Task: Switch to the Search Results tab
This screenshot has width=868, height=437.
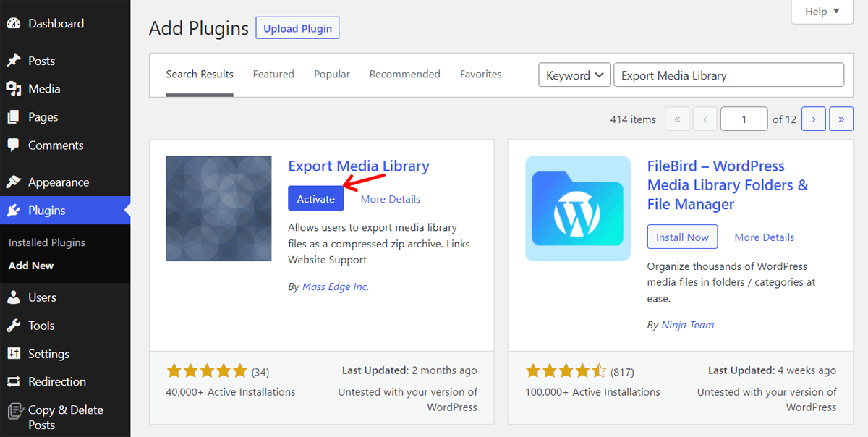Action: point(200,75)
